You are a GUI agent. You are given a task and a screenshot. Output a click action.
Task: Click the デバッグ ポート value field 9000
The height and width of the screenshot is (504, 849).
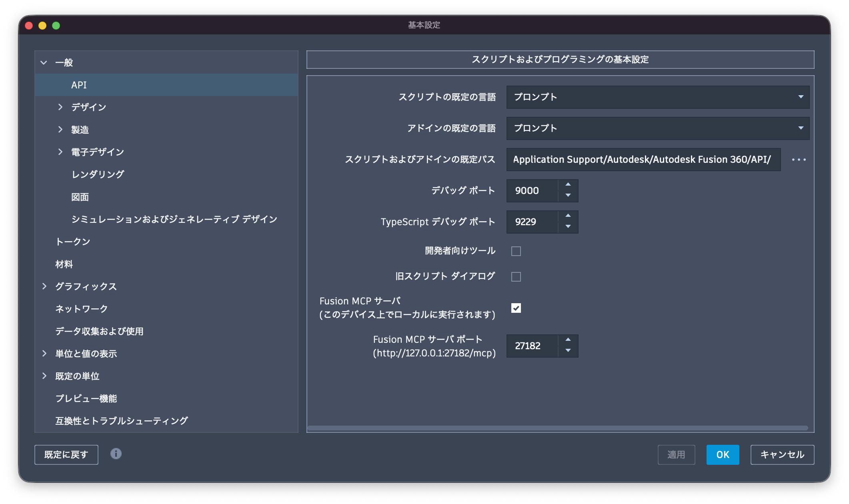532,191
